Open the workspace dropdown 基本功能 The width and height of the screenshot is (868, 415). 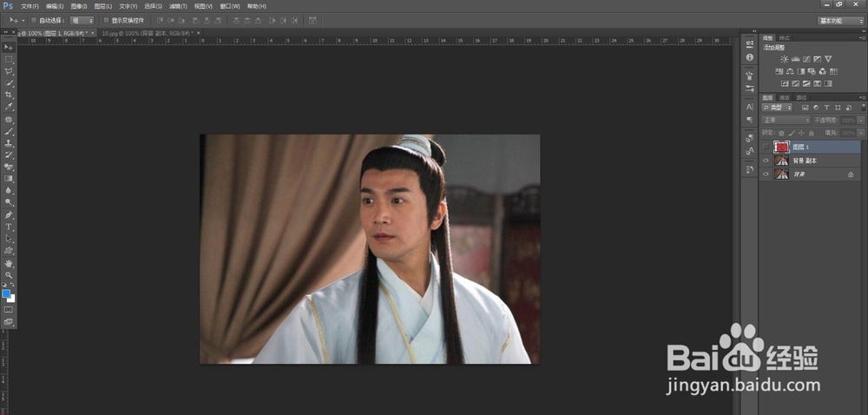tap(841, 21)
